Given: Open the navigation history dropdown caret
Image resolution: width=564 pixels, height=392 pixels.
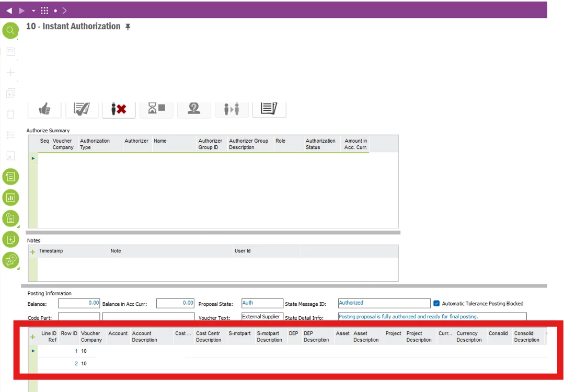Looking at the screenshot, I should click(x=33, y=11).
